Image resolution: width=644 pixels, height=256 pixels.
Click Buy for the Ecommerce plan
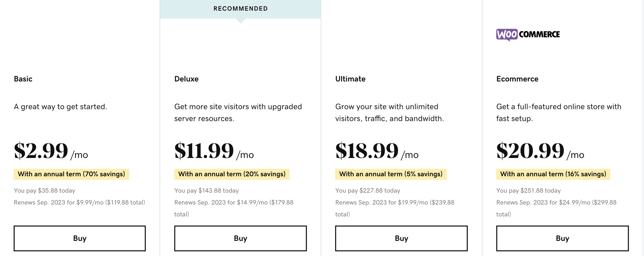(x=562, y=238)
